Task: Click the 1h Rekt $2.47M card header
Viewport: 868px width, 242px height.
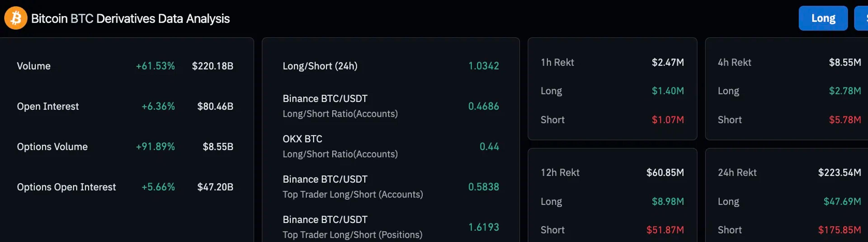Action: [612, 62]
